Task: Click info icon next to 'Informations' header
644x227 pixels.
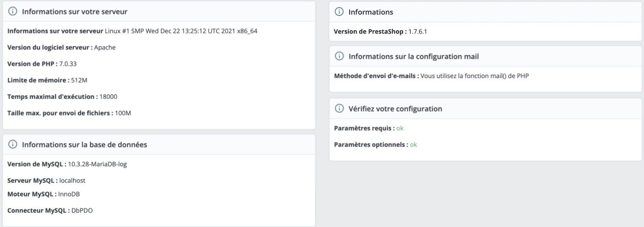Action: (339, 12)
